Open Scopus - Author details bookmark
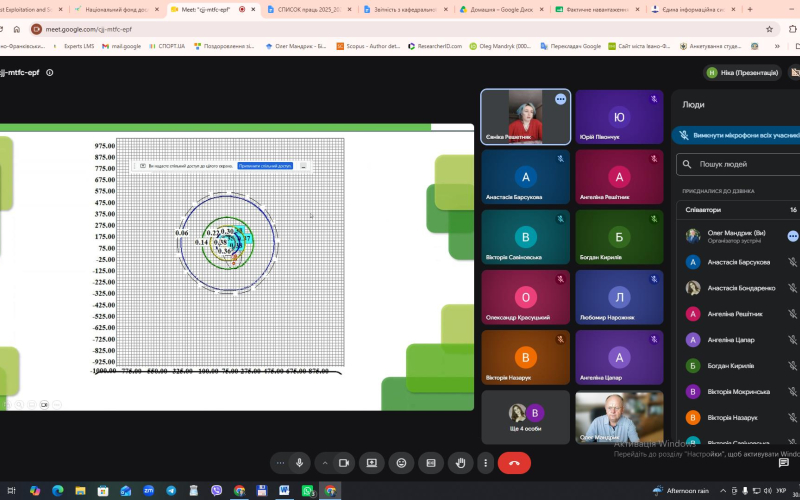This screenshot has height=500, width=800. [x=368, y=46]
